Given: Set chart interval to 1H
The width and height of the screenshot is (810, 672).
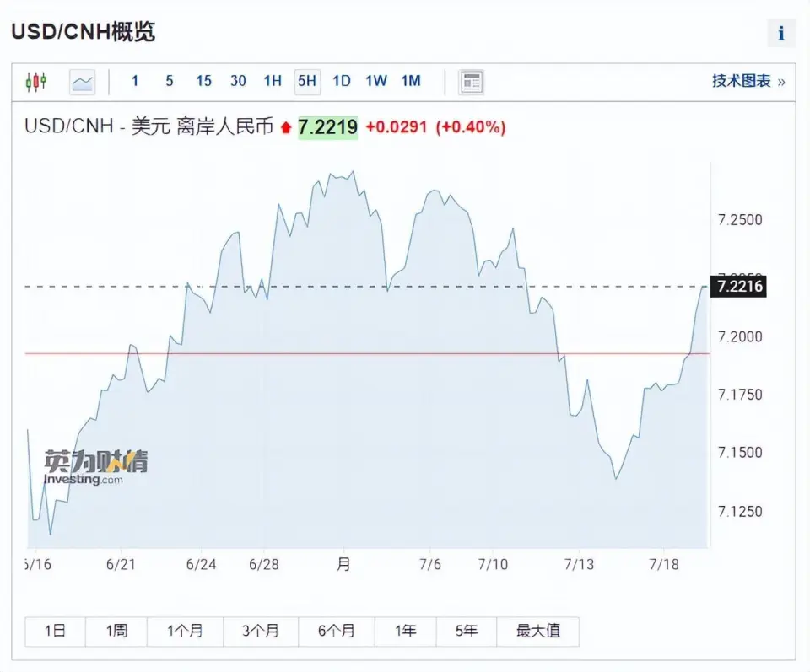Looking at the screenshot, I should tap(273, 81).
